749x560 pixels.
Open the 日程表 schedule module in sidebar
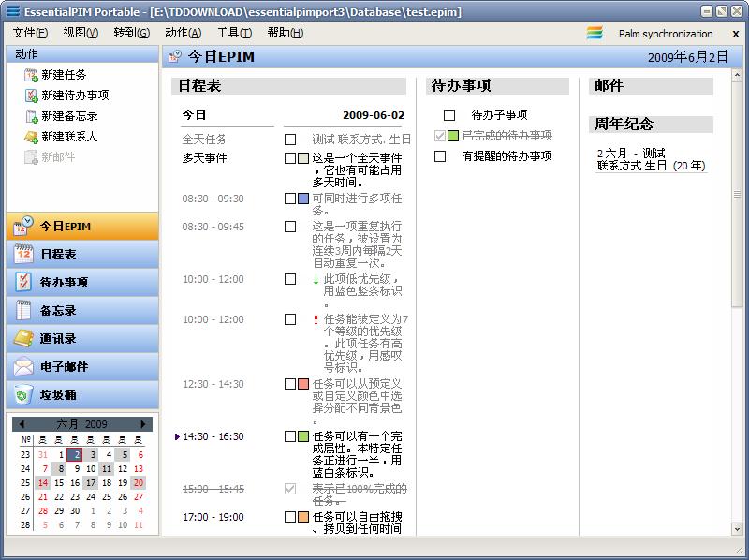82,255
